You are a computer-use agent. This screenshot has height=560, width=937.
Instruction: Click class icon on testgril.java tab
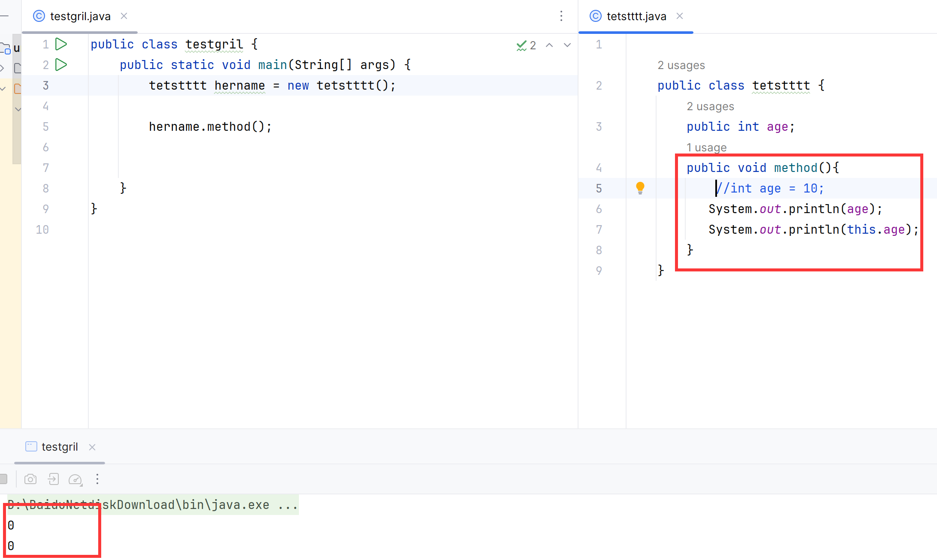(39, 16)
